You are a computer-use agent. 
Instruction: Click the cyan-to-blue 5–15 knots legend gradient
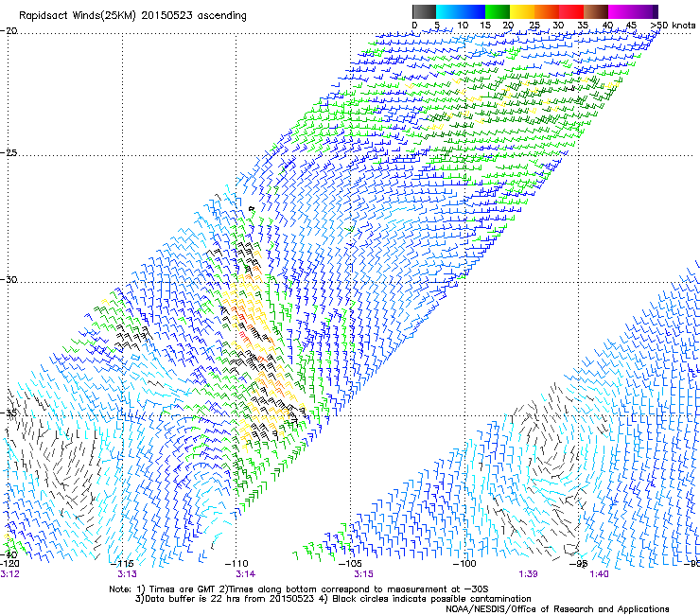coord(461,11)
